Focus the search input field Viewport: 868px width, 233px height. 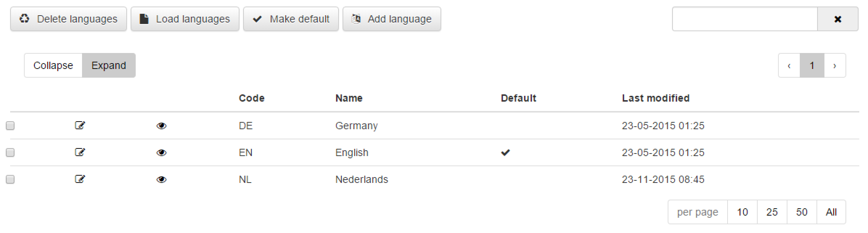[x=745, y=19]
